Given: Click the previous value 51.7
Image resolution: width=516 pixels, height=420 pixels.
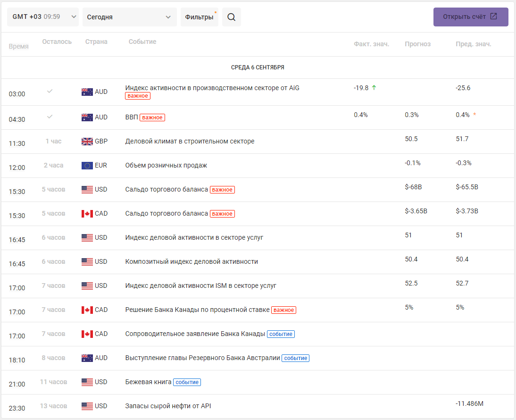Looking at the screenshot, I should pyautogui.click(x=462, y=139).
